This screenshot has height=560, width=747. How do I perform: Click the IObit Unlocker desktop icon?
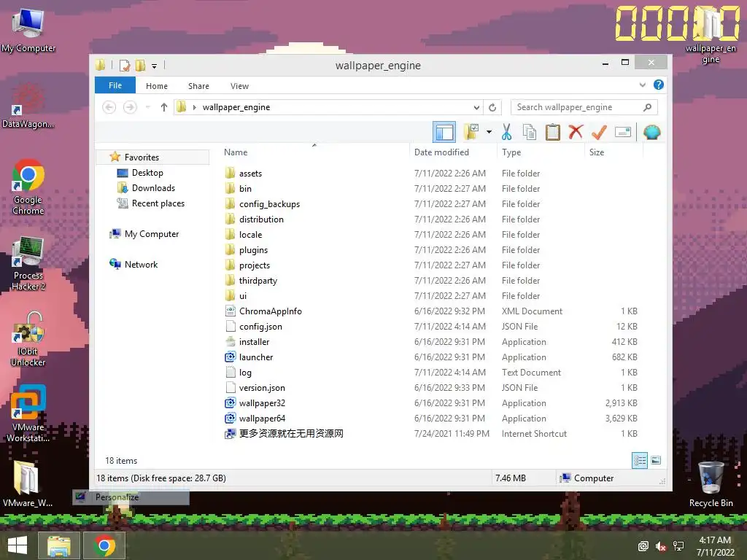tap(28, 338)
